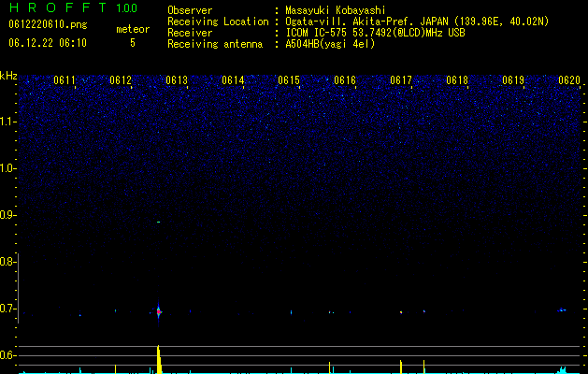This screenshot has height=374, width=588.
Task: Click the tallest yellow intensity peak
Action: (159, 359)
